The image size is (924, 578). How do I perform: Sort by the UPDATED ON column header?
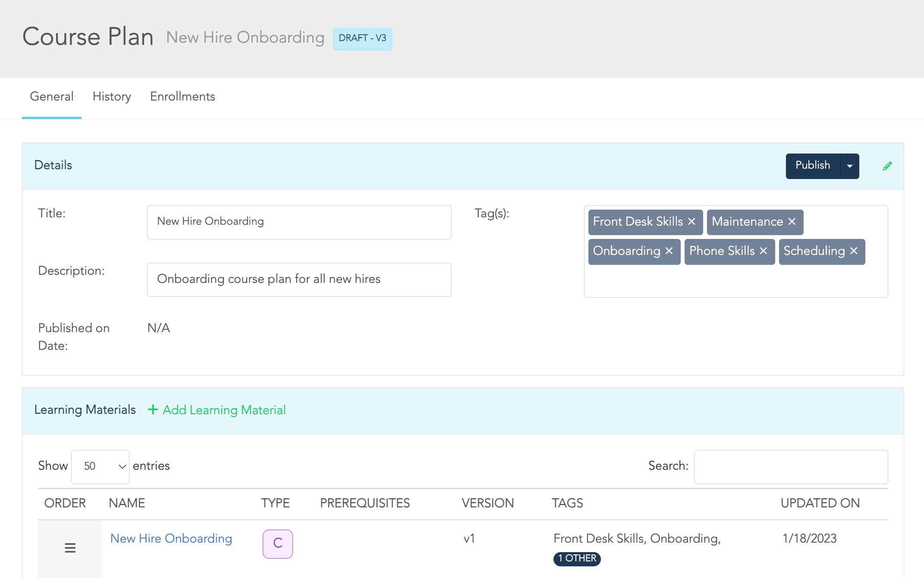820,503
